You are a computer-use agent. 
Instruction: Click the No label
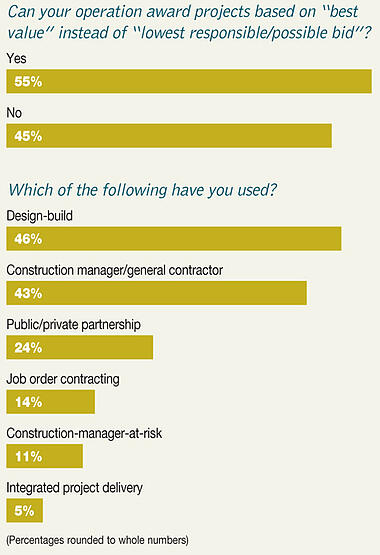(14, 113)
